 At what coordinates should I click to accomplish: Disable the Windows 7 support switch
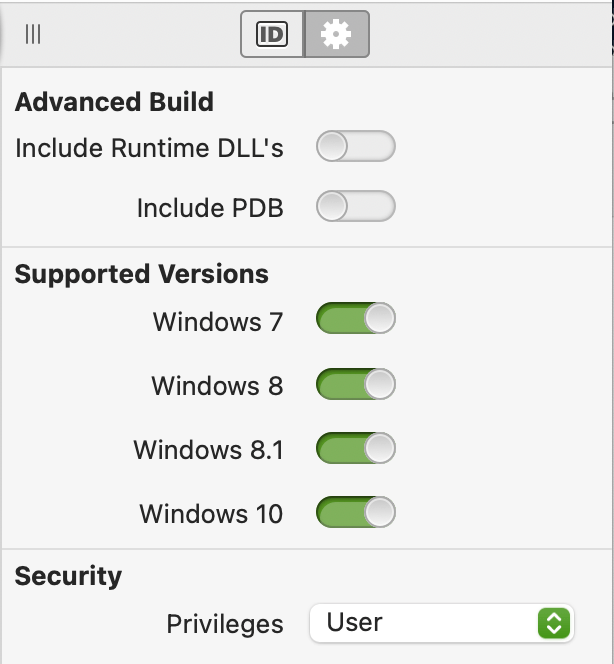point(356,318)
